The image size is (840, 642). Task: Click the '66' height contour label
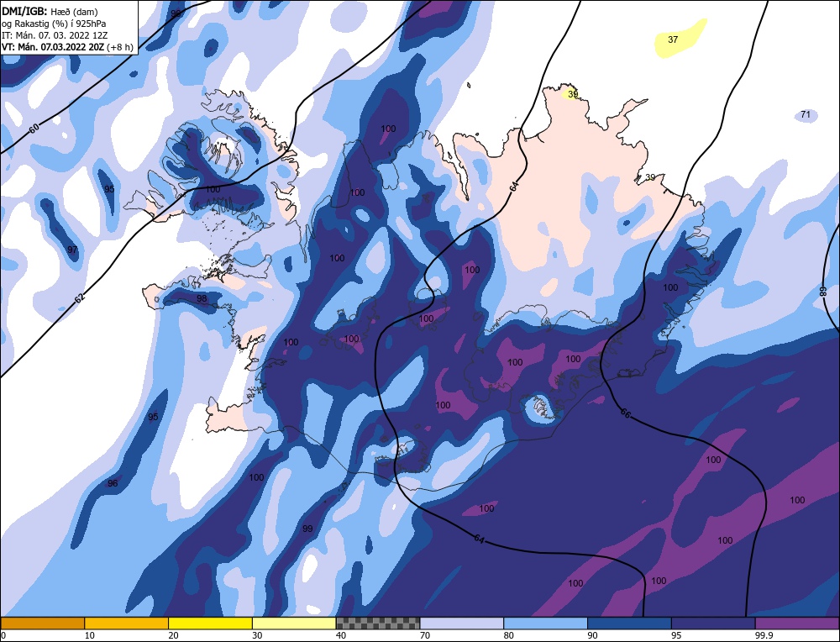(625, 413)
